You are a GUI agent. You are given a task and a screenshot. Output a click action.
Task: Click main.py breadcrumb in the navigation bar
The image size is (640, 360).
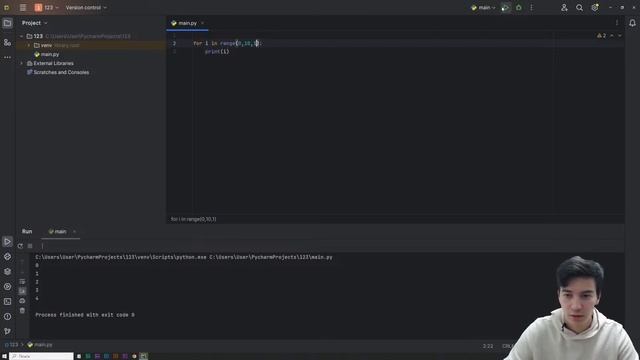pyautogui.click(x=40, y=345)
